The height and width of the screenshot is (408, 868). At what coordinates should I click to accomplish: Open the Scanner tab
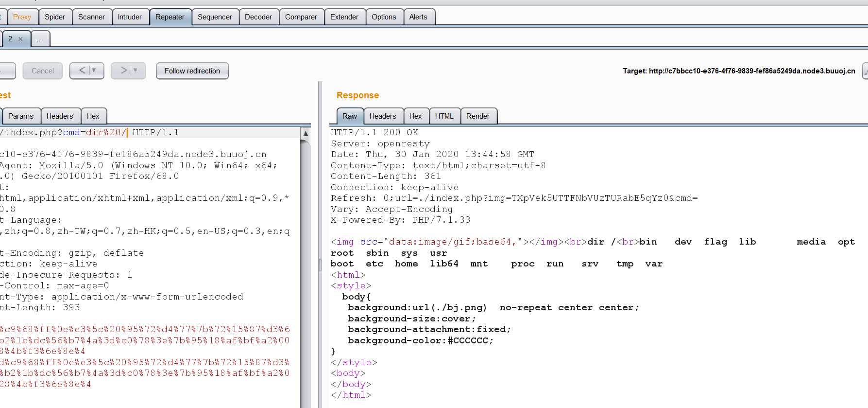coord(91,17)
